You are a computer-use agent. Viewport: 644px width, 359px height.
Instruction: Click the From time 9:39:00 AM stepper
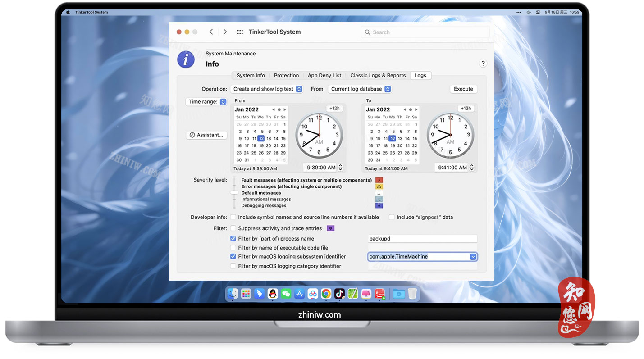pos(340,168)
